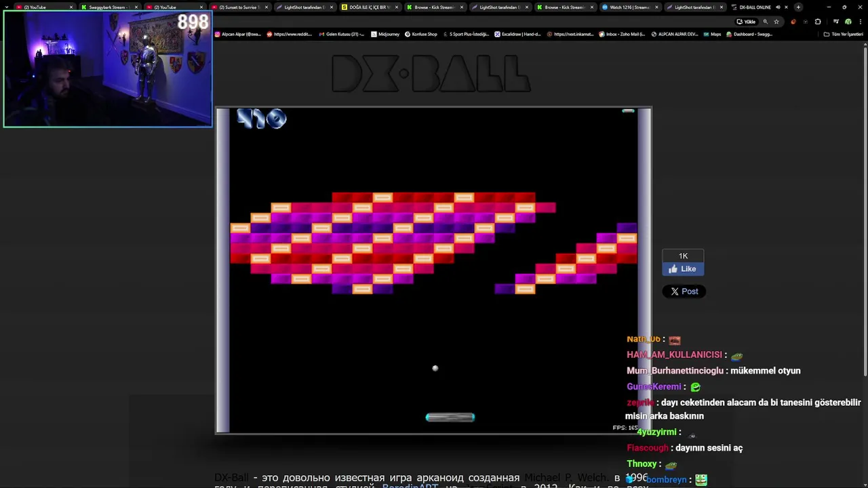Open Inbox - Zoho Mail bookmark

point(622,34)
